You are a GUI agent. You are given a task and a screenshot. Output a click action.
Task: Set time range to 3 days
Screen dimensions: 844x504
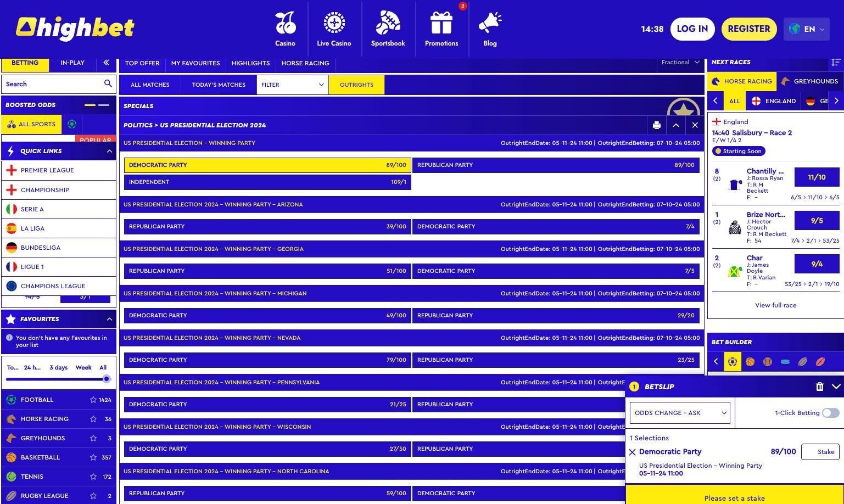[x=59, y=367]
